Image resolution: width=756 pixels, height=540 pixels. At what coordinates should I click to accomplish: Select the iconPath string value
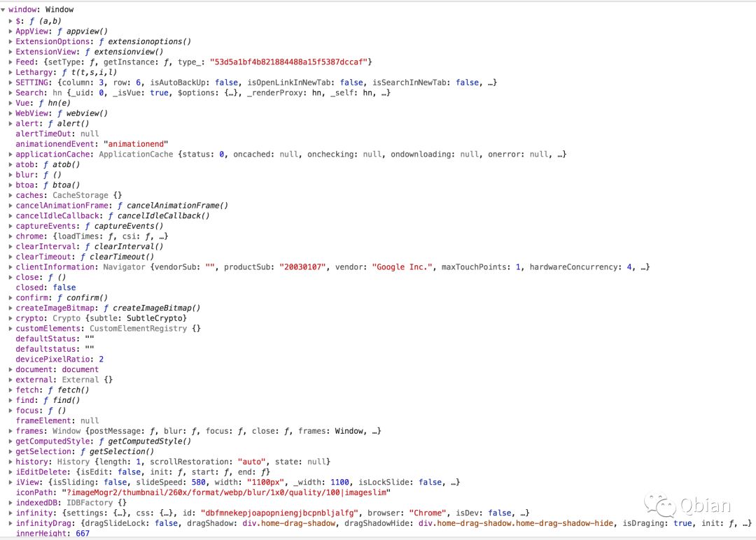[x=226, y=493]
